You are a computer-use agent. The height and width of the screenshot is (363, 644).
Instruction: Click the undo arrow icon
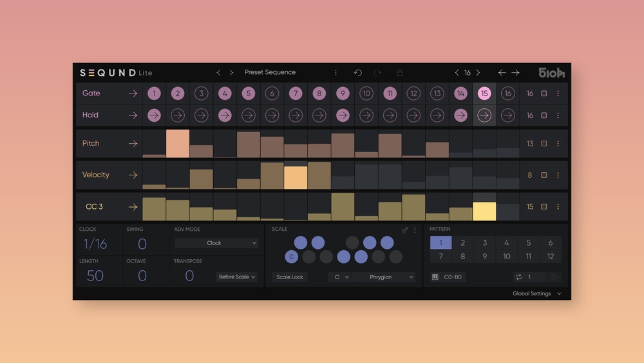[x=357, y=73]
